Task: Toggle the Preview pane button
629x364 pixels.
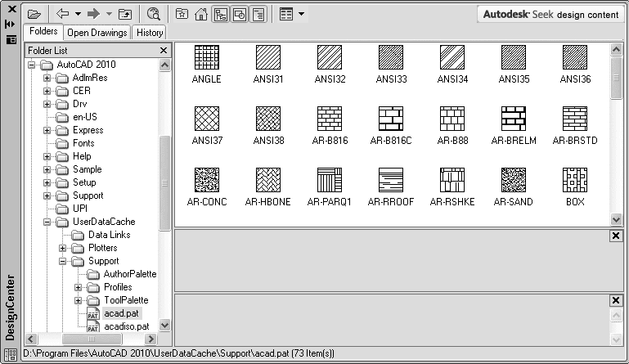Action: coord(240,15)
